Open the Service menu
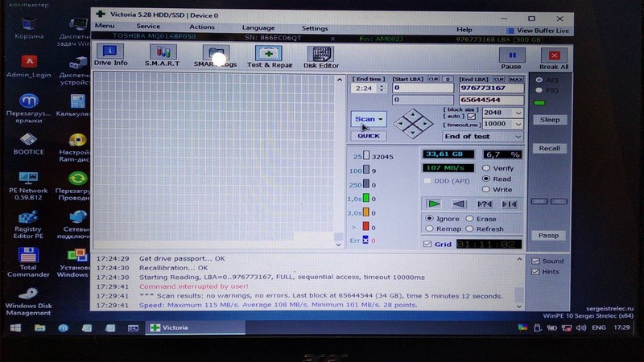 (x=148, y=27)
